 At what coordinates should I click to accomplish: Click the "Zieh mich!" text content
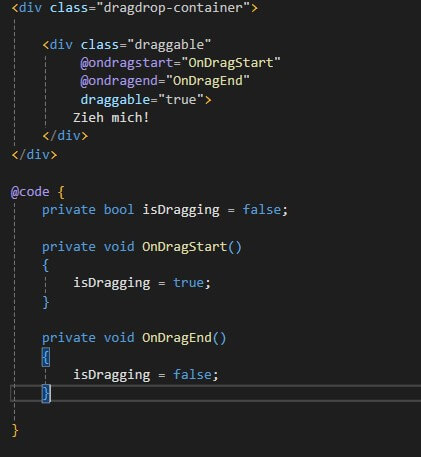(111, 118)
